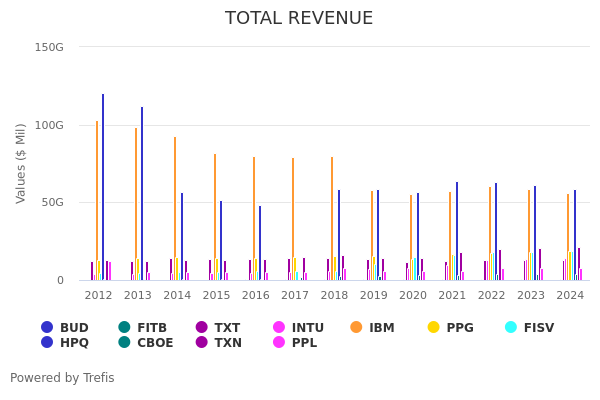Click the Values ($ Mil) axis title

pyautogui.click(x=21, y=163)
